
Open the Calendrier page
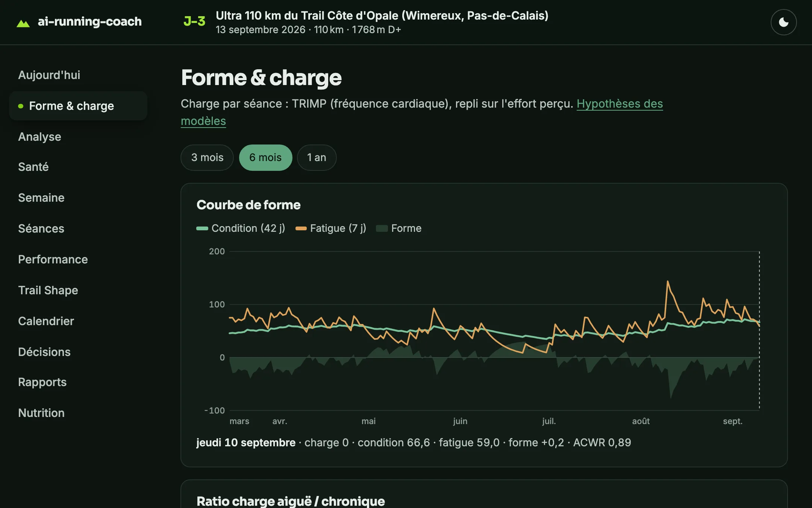[x=46, y=321]
